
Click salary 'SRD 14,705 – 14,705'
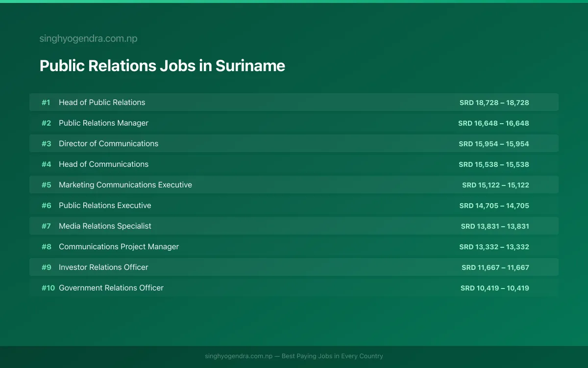[x=494, y=206]
